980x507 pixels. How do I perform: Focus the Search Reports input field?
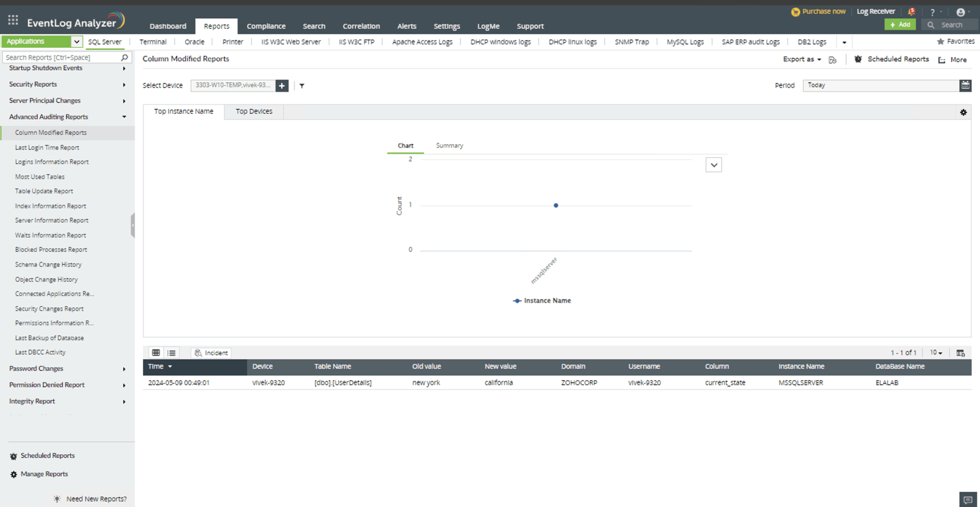click(x=61, y=57)
